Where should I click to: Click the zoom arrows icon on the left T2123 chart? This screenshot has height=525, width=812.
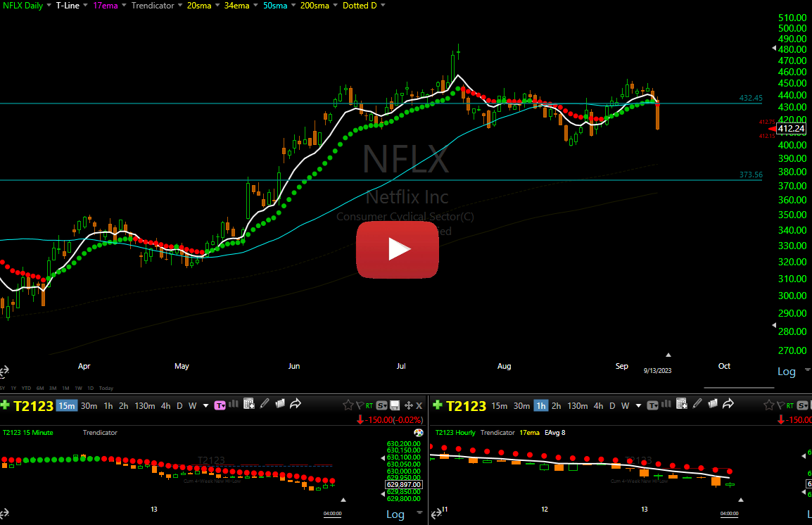tap(4, 514)
